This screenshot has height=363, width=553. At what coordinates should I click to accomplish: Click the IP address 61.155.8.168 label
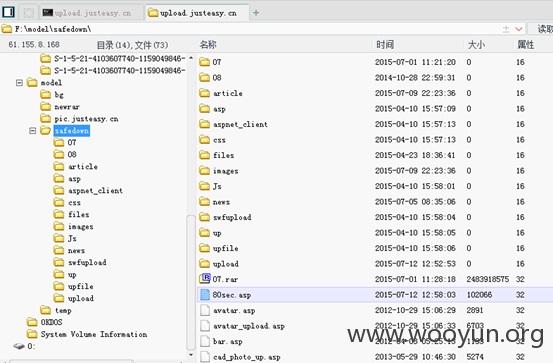coord(34,44)
